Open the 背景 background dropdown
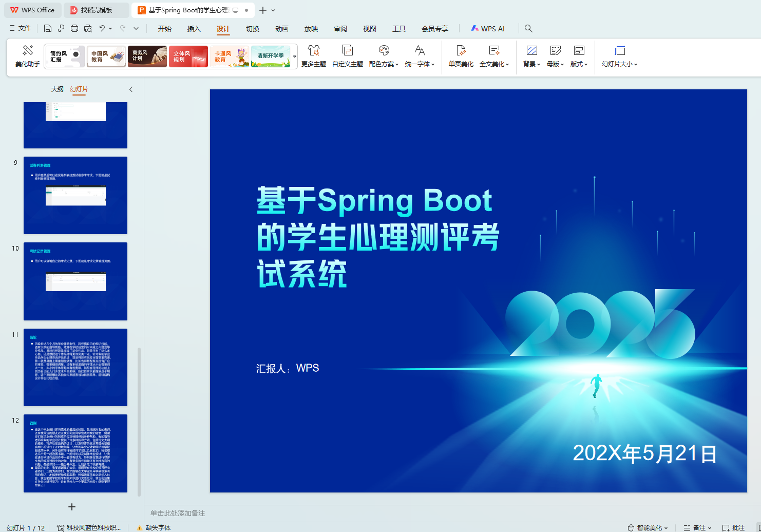Viewport: 761px width, 532px height. [x=531, y=56]
